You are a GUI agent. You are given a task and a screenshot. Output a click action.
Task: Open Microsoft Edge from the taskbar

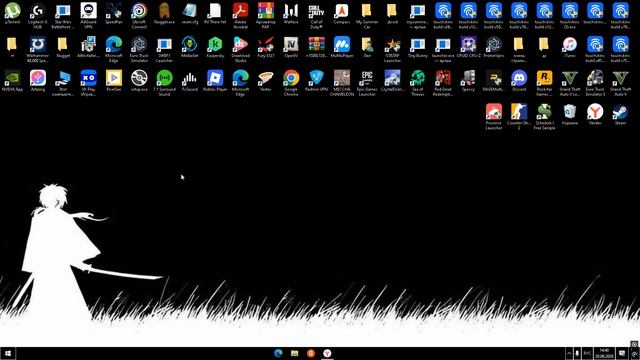[278, 353]
